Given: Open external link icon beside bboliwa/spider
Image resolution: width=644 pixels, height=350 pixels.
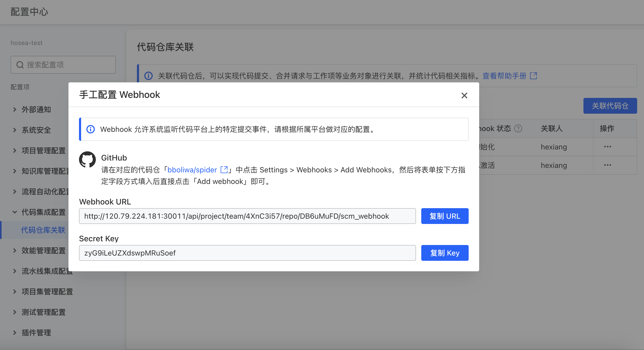Looking at the screenshot, I should pos(224,170).
